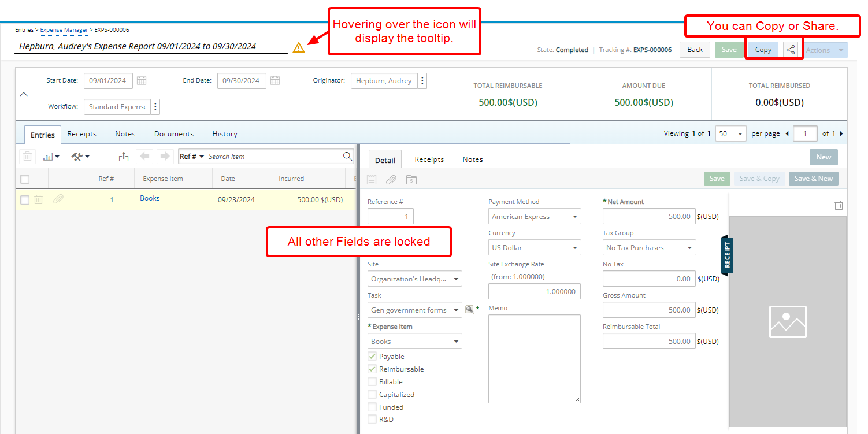The height and width of the screenshot is (434, 868).
Task: Expand the Tax Group dropdown
Action: click(x=689, y=247)
